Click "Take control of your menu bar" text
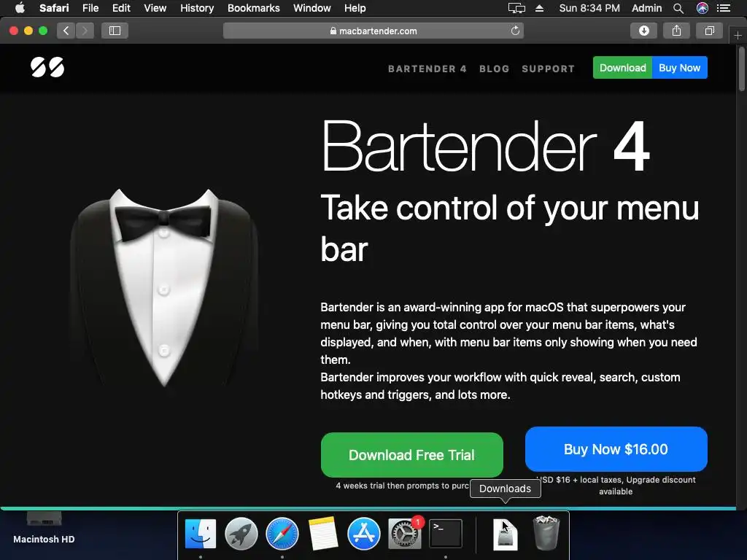 pyautogui.click(x=510, y=228)
